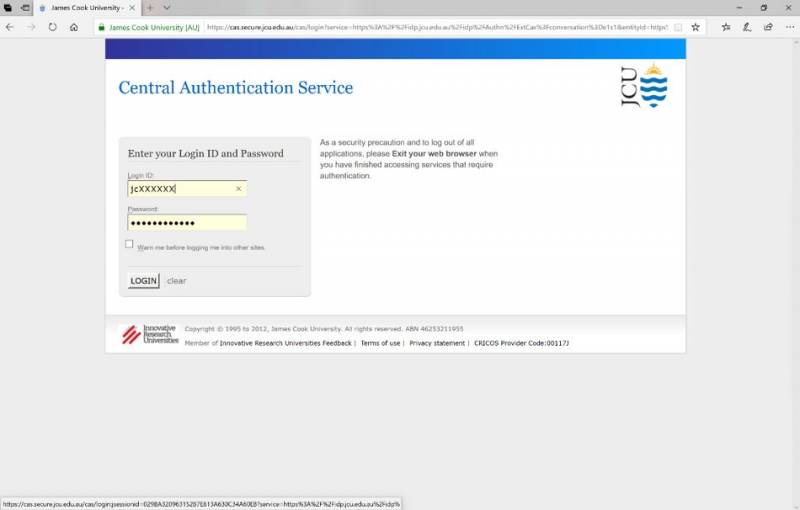
Task: Open the Privacy statement link
Action: coord(437,343)
